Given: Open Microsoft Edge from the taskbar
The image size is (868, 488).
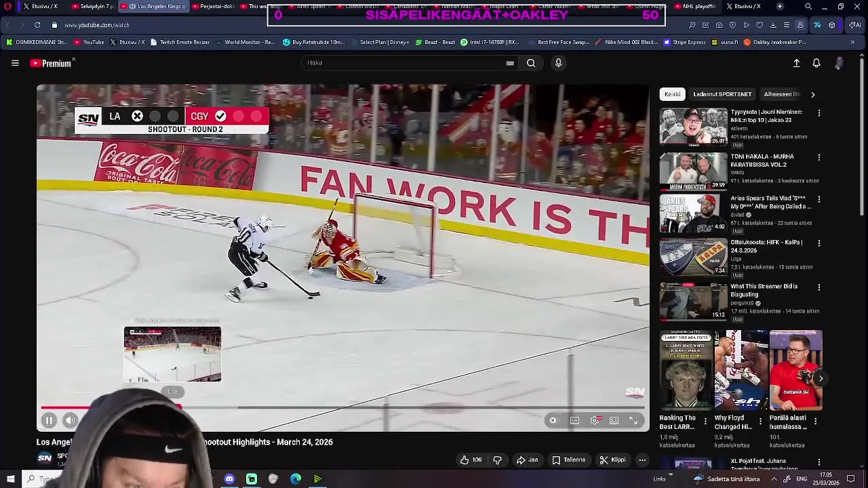Looking at the screenshot, I should [x=296, y=479].
